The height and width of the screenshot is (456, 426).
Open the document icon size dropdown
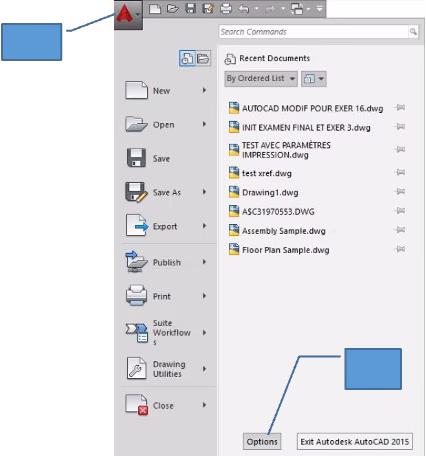pos(314,79)
